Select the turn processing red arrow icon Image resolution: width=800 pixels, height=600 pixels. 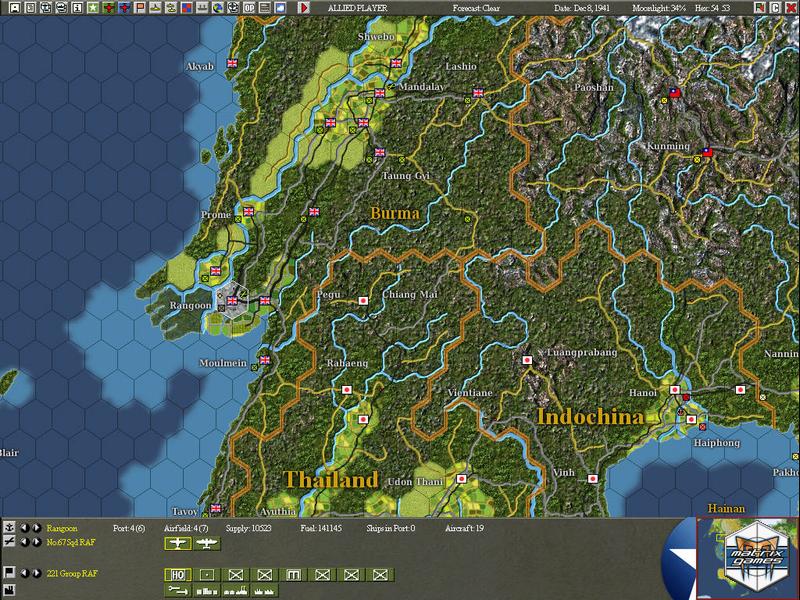click(x=303, y=8)
